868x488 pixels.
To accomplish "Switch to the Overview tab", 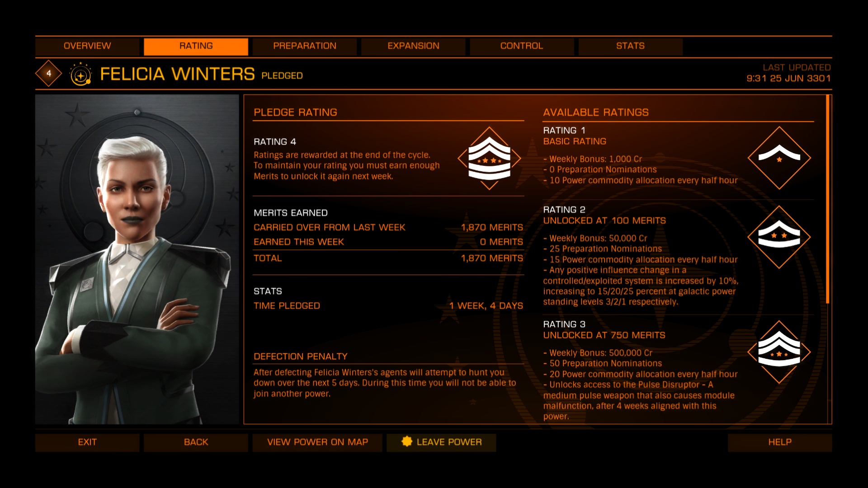I will (x=87, y=46).
